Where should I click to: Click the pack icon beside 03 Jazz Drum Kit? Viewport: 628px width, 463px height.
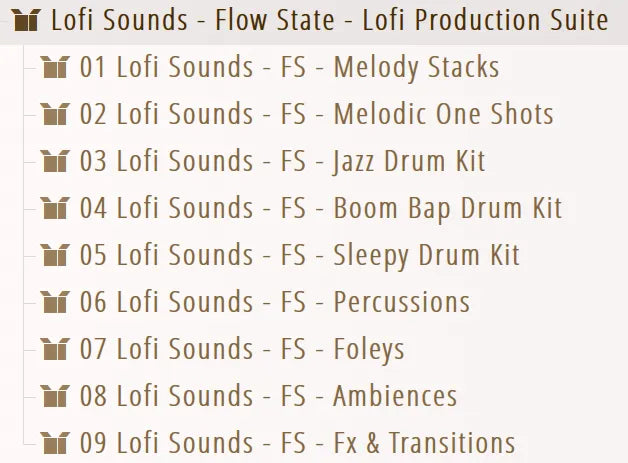tap(55, 161)
